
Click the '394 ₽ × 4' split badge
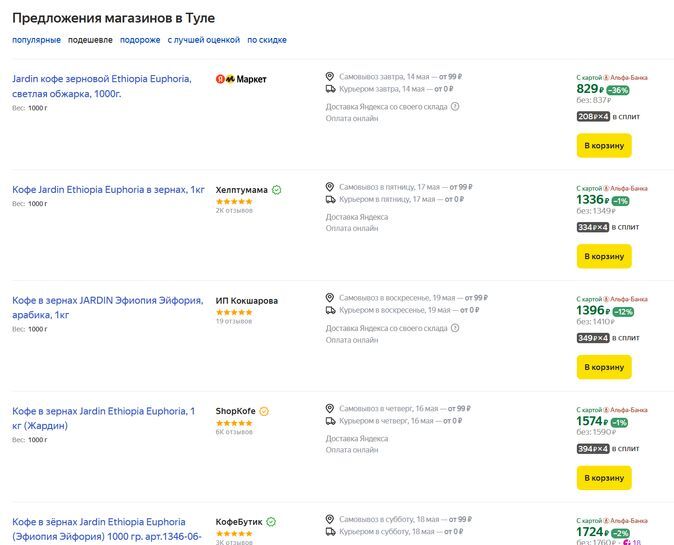(593, 449)
